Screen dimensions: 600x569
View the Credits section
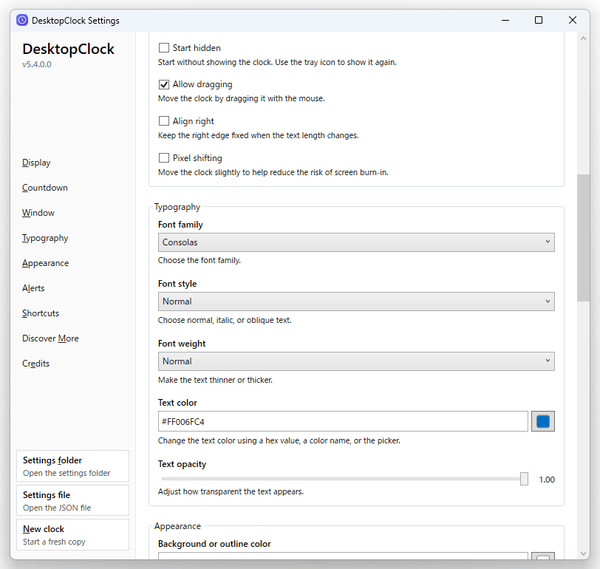[36, 364]
